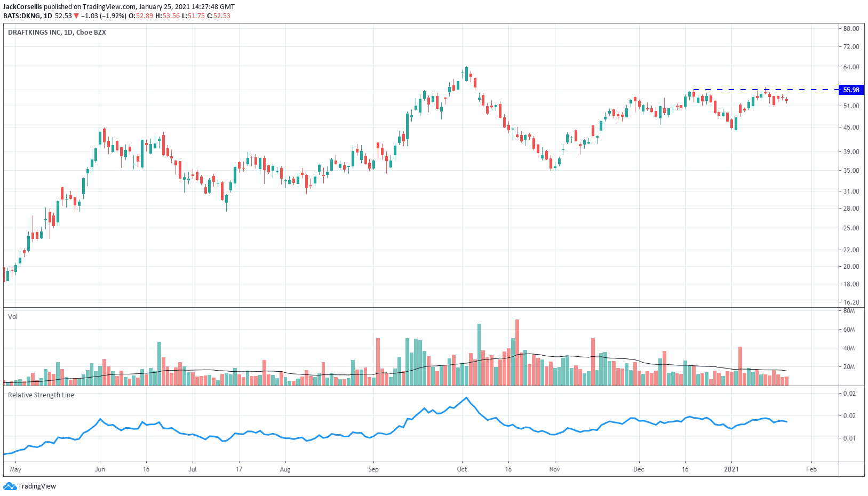The width and height of the screenshot is (868, 496).
Task: Click the May date axis label
Action: (15, 470)
